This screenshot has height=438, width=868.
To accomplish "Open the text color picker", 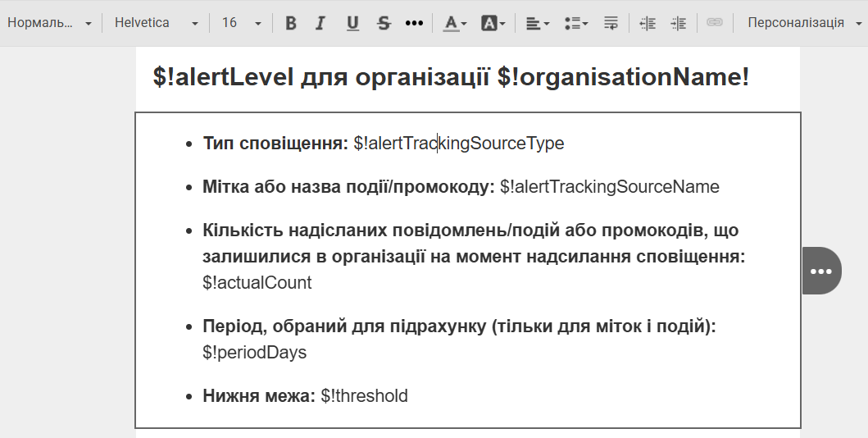I will pos(455,23).
